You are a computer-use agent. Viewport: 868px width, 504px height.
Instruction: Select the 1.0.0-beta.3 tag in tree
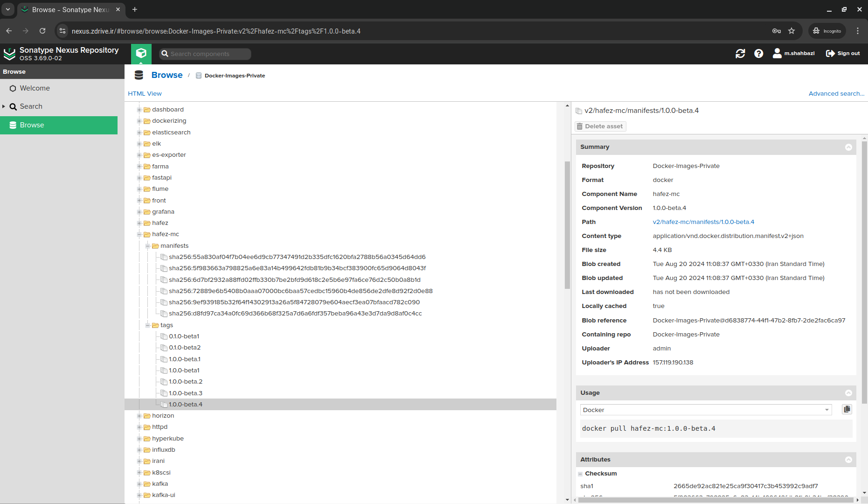[185, 393]
